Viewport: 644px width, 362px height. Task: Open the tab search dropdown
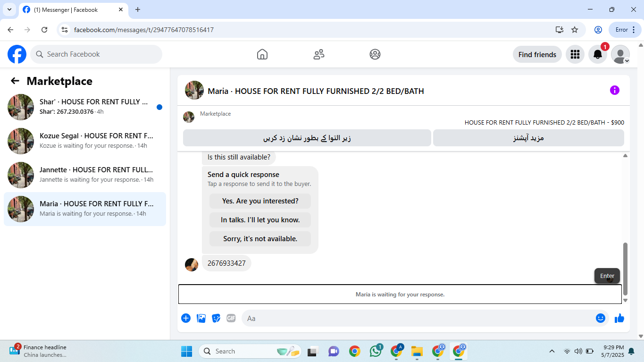pos(9,9)
